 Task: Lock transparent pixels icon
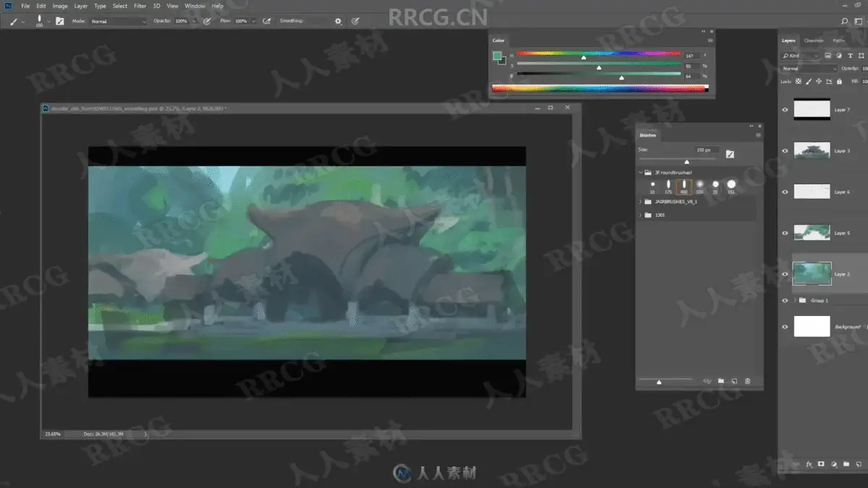pos(800,82)
